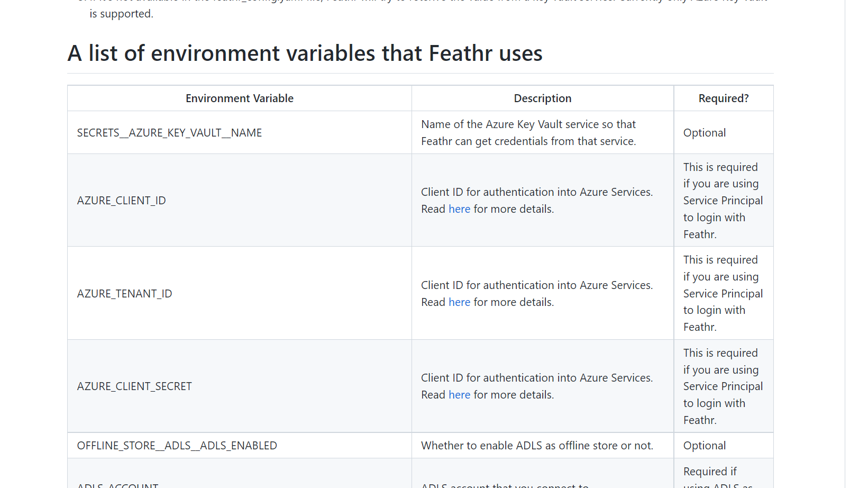The width and height of the screenshot is (868, 488).
Task: Click the Required text in AZURE_TENANT_ID row
Action: [723, 293]
